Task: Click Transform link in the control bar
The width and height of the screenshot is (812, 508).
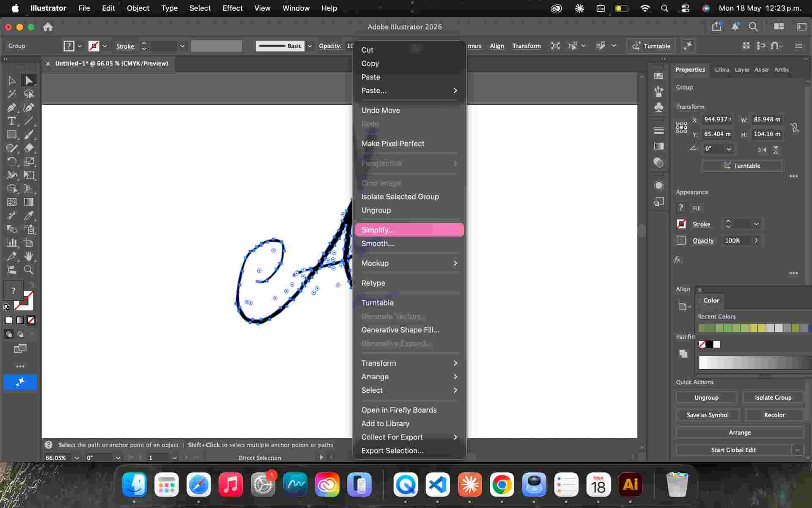Action: click(x=527, y=46)
